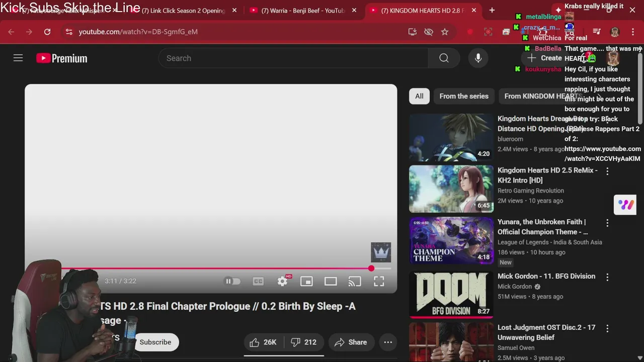Dislike the video with 212
644x362 pixels.
pos(304,342)
